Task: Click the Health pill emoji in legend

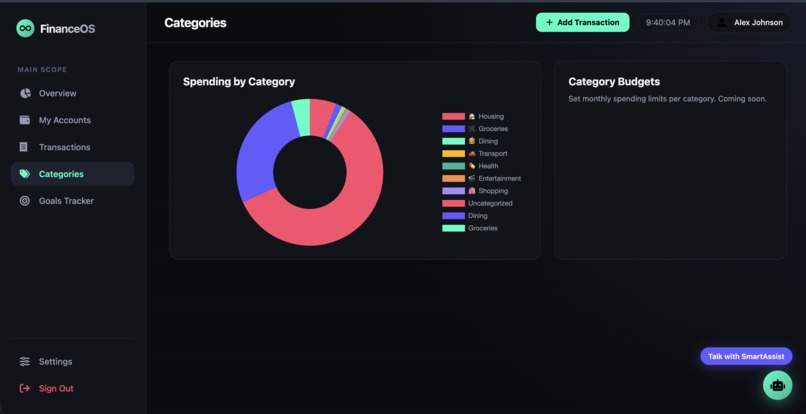Action: (471, 166)
